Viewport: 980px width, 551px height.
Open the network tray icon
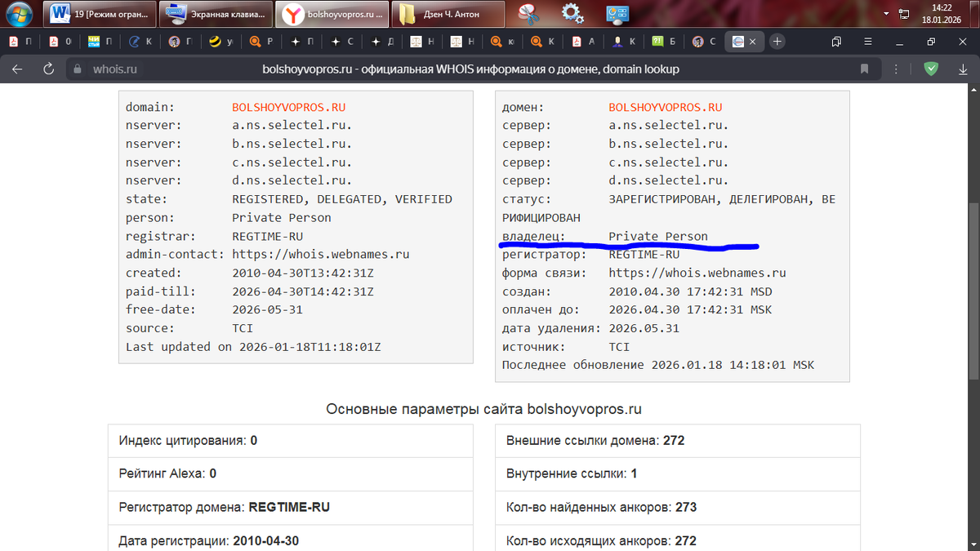tap(904, 14)
